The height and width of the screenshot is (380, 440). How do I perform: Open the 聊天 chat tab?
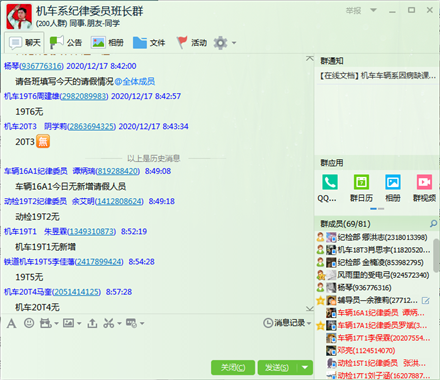(24, 43)
